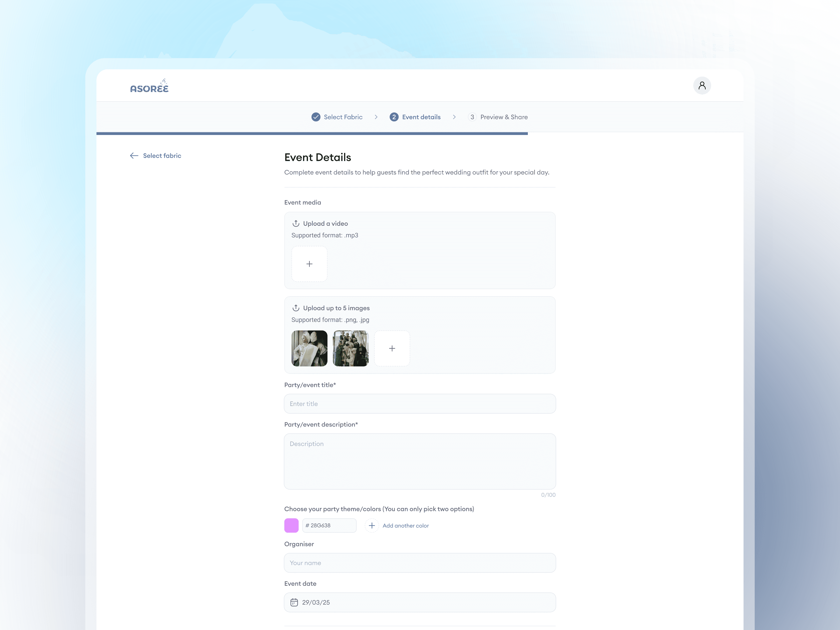
Task: Click the calendar icon in Event date field
Action: click(294, 602)
